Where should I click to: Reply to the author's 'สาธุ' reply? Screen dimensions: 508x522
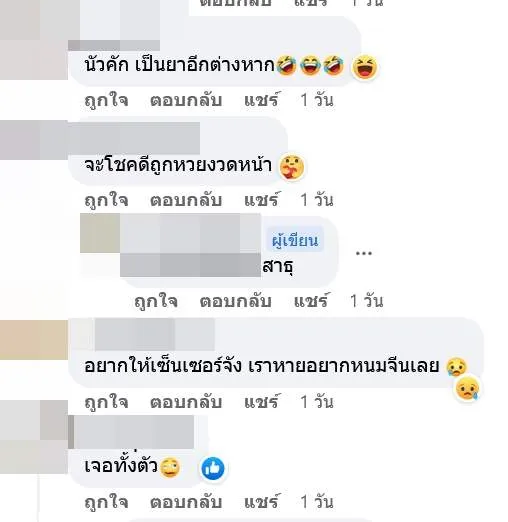pos(236,301)
